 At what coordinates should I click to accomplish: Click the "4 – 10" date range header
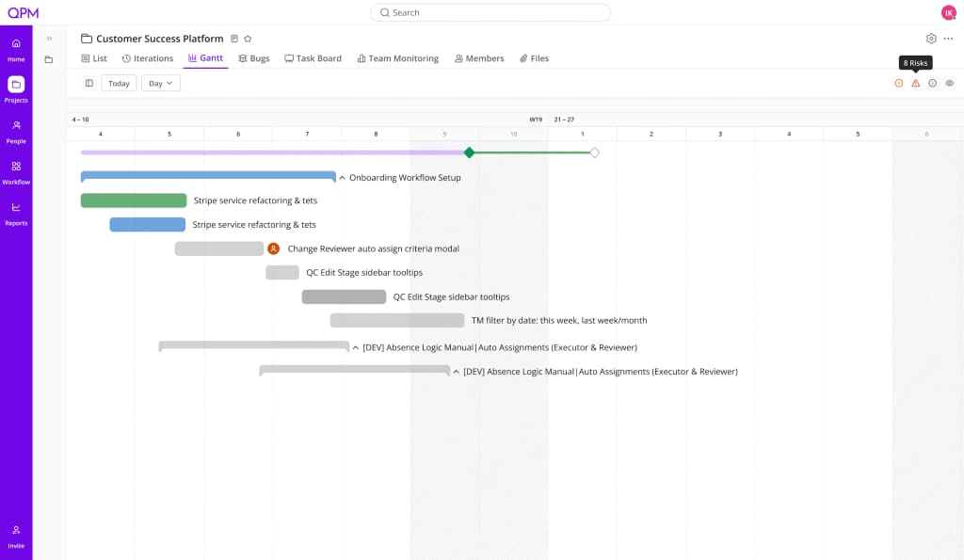tap(80, 120)
